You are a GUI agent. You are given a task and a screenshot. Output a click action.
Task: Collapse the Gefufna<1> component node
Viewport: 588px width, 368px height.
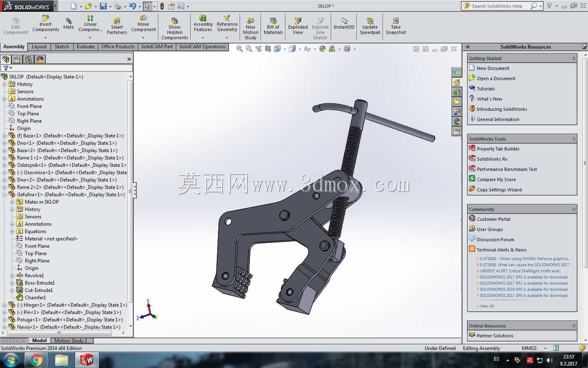tap(4, 195)
